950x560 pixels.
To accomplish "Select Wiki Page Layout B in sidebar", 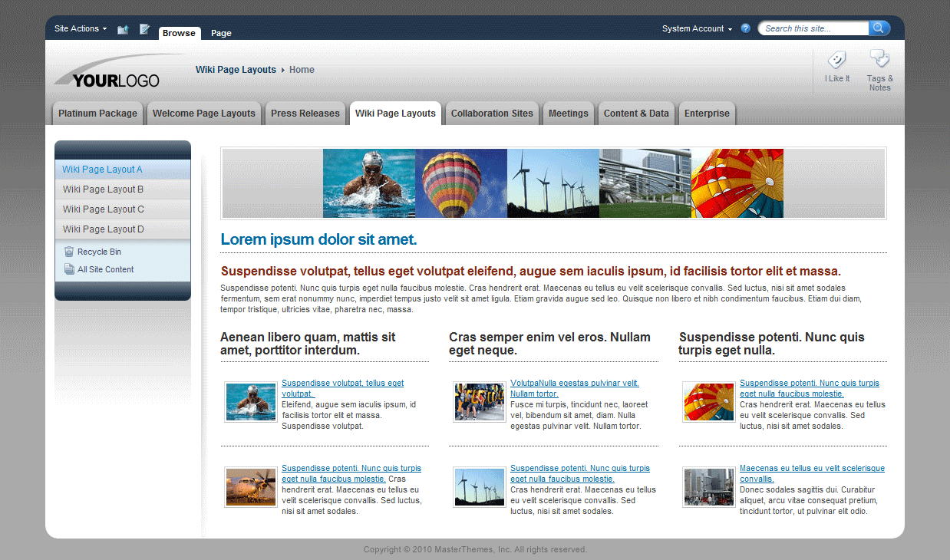I will (x=102, y=189).
